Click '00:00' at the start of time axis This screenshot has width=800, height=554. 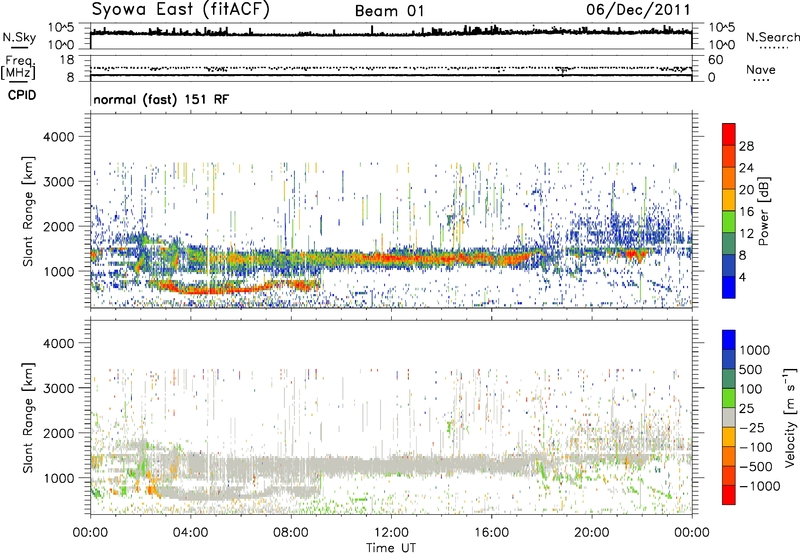tap(91, 533)
